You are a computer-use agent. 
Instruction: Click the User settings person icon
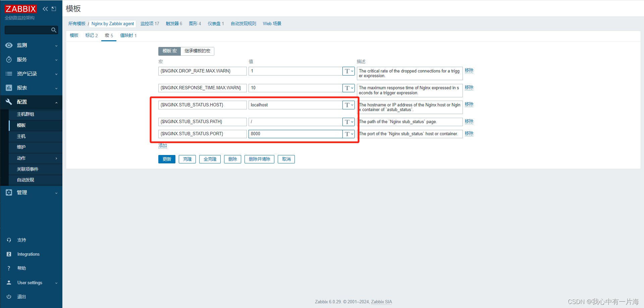click(x=9, y=283)
